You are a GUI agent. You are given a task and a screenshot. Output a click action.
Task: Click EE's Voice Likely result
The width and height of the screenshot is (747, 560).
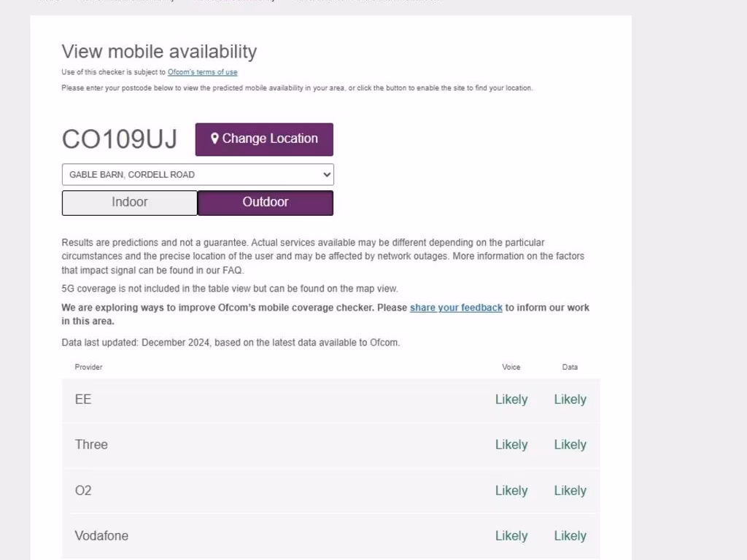511,400
